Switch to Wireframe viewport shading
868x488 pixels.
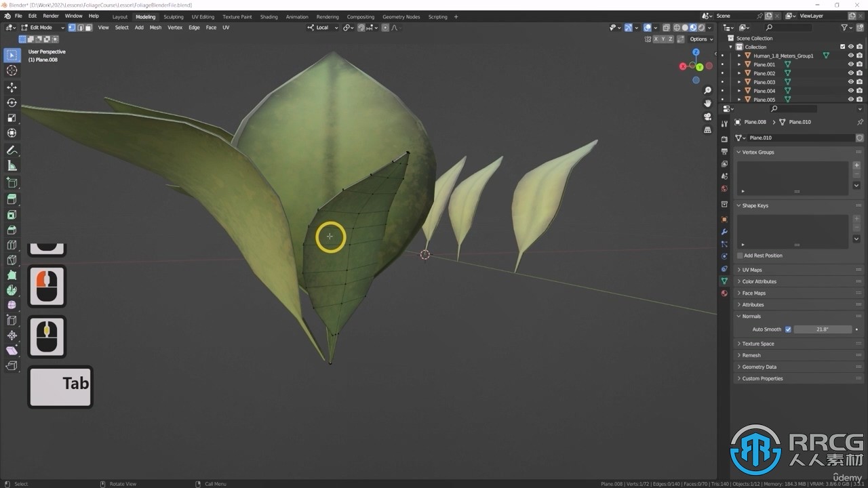(x=676, y=28)
